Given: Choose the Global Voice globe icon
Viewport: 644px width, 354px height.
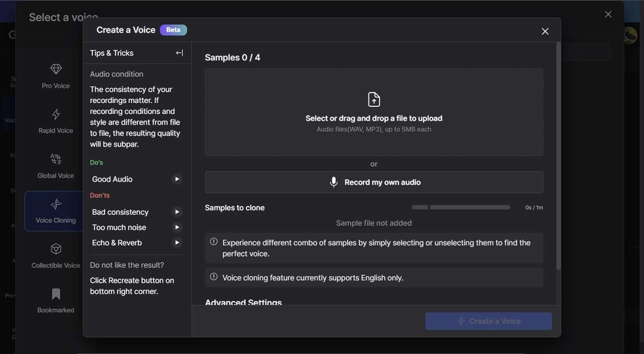Looking at the screenshot, I should (56, 159).
